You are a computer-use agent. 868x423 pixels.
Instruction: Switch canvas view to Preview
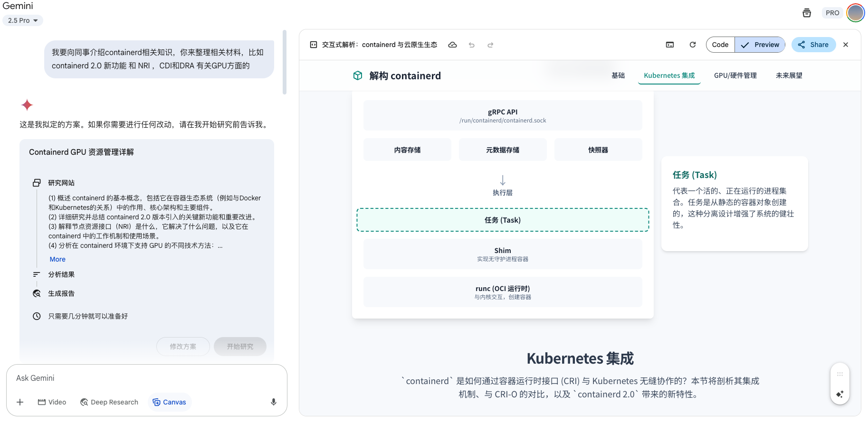pyautogui.click(x=760, y=45)
